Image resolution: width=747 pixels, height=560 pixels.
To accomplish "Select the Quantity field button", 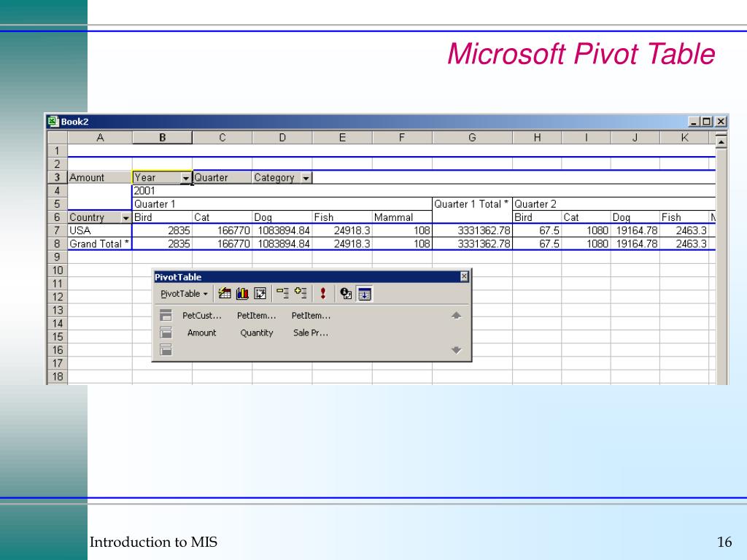I will point(256,332).
